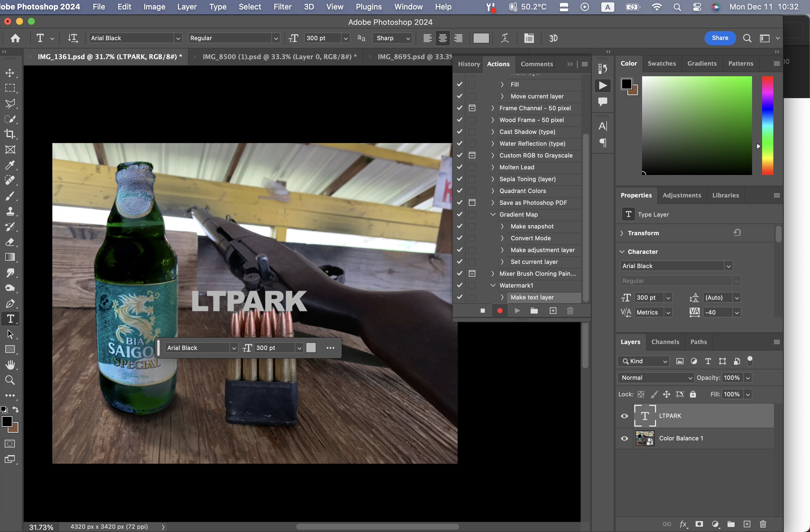Select the Sepia Toning (layer) action
The width and height of the screenshot is (810, 532).
(527, 179)
